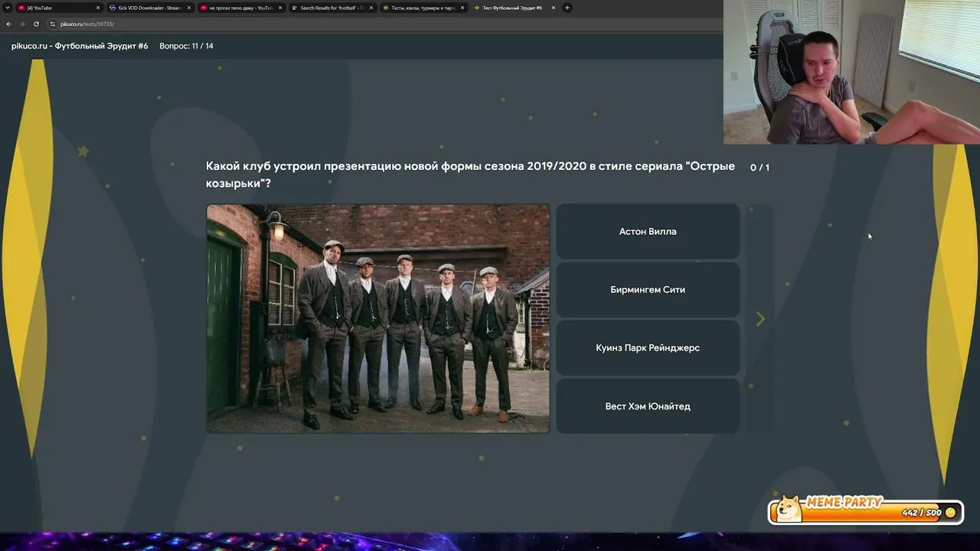Click the streamer webcam overlay
The width and height of the screenshot is (980, 551).
pos(851,72)
